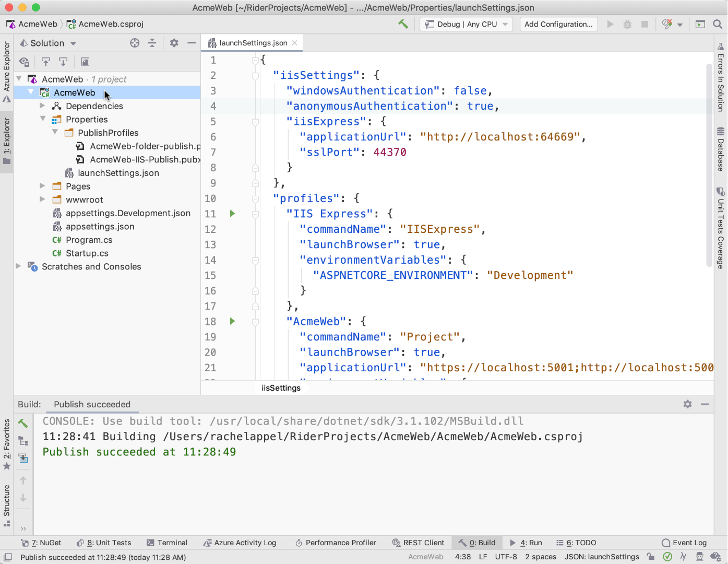Expand the Dependencies node

pyautogui.click(x=43, y=106)
